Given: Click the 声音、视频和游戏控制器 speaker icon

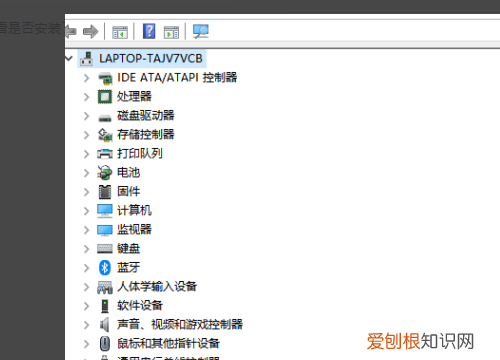Looking at the screenshot, I should (x=105, y=325).
